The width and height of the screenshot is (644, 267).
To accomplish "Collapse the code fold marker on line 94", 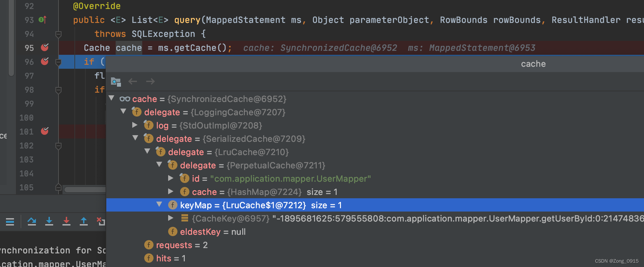I will pyautogui.click(x=58, y=34).
